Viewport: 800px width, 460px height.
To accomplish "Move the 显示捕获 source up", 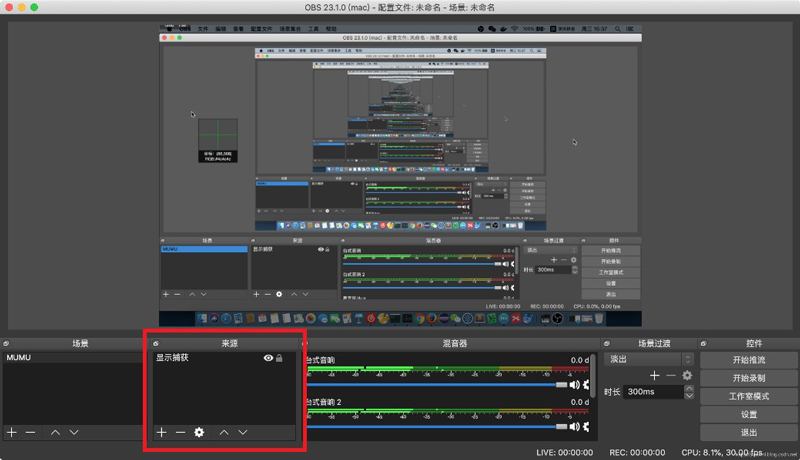I will tap(224, 432).
